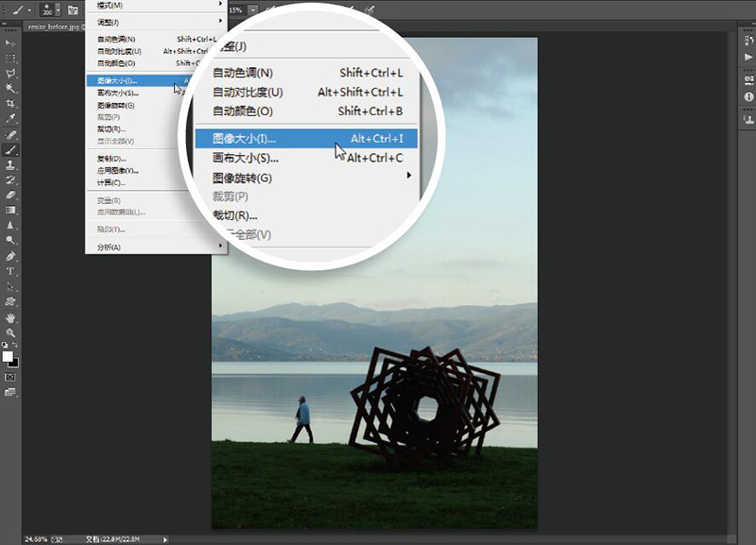Activate the Zoom magnifier tool
756x545 pixels.
coord(11,332)
